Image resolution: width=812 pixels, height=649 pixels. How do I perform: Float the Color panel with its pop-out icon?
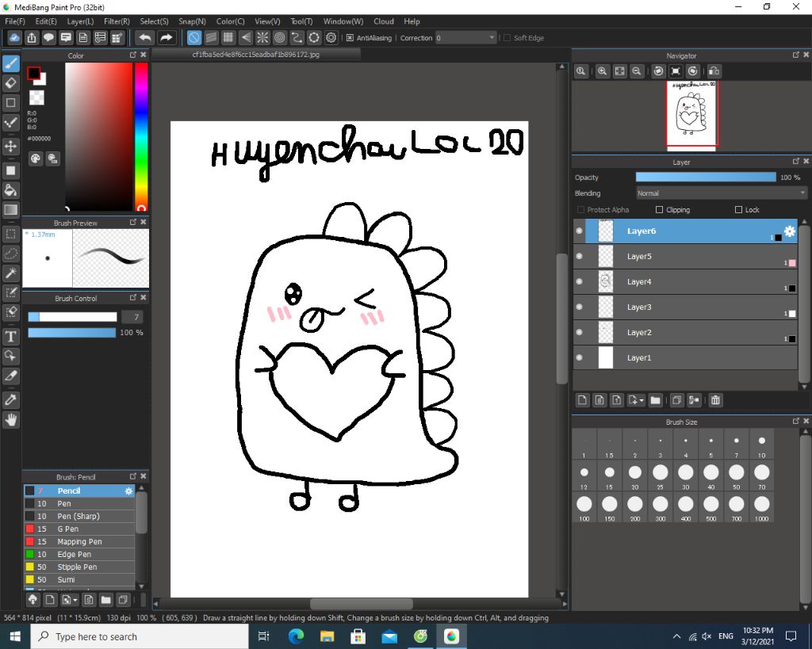point(133,55)
